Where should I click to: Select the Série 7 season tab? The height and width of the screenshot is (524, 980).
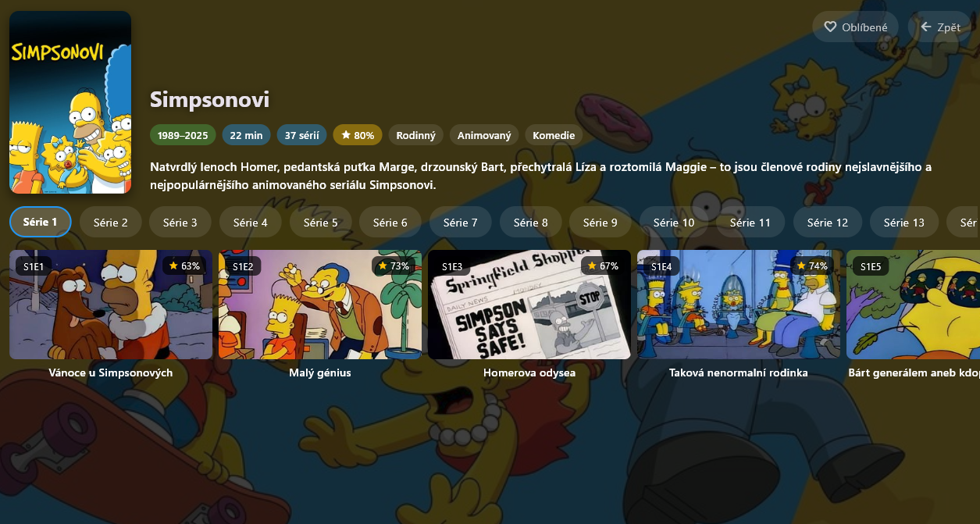(461, 222)
